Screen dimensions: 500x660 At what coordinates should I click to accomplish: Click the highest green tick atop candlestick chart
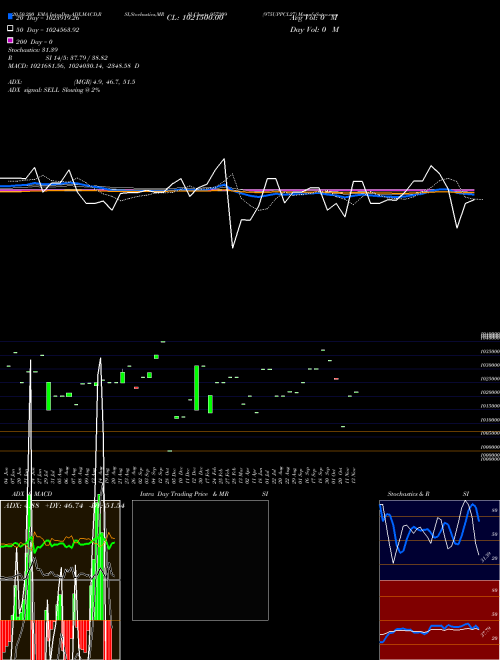(x=163, y=342)
